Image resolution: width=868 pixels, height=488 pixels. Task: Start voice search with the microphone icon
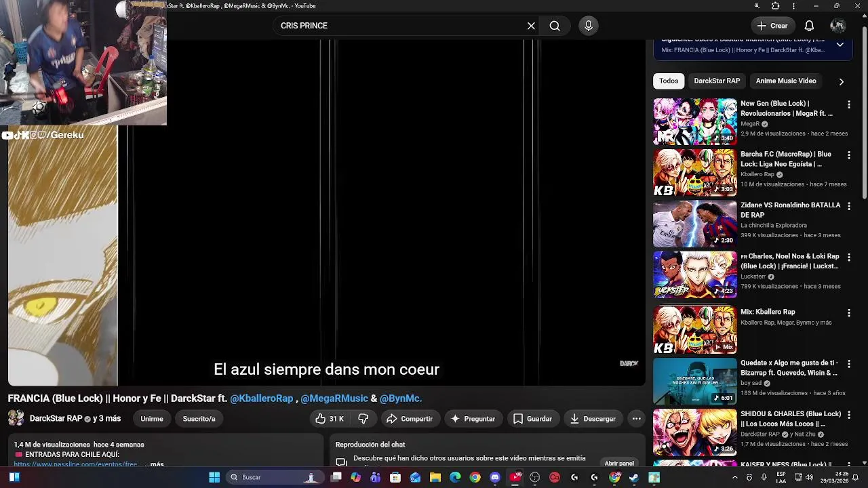pos(589,26)
